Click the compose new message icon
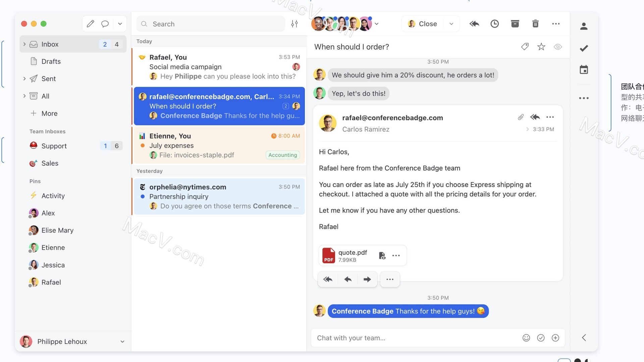 tap(90, 23)
